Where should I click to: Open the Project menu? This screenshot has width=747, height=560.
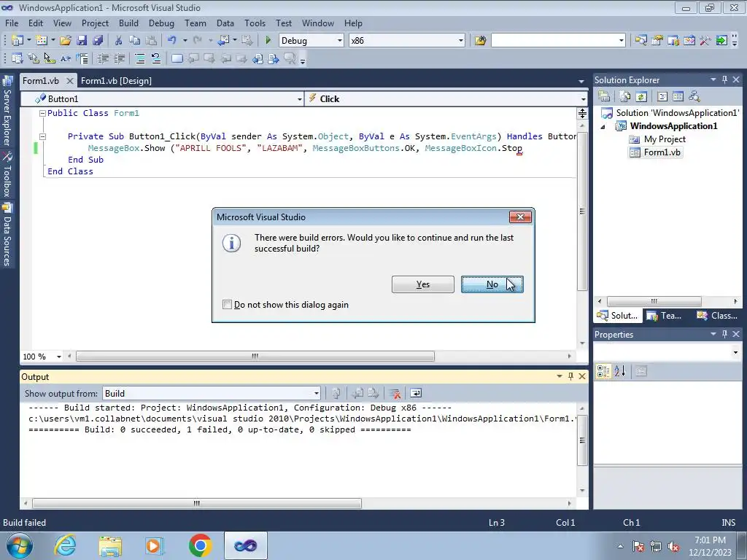[95, 23]
